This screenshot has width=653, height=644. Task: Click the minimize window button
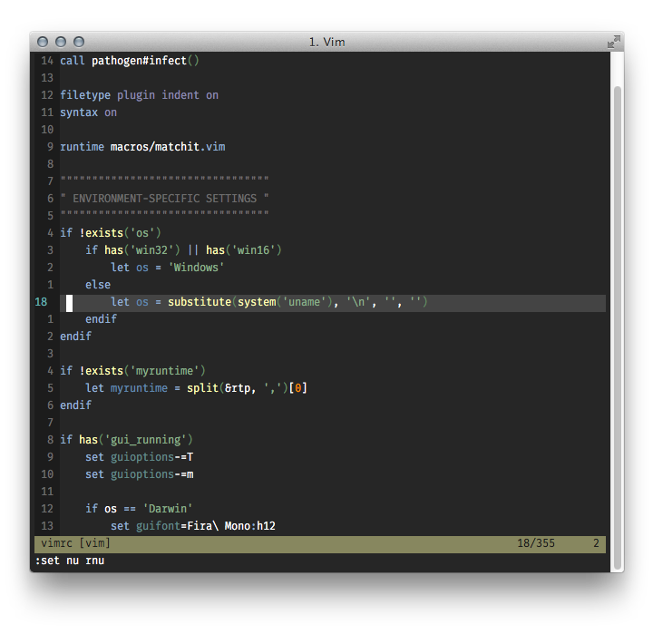point(61,42)
